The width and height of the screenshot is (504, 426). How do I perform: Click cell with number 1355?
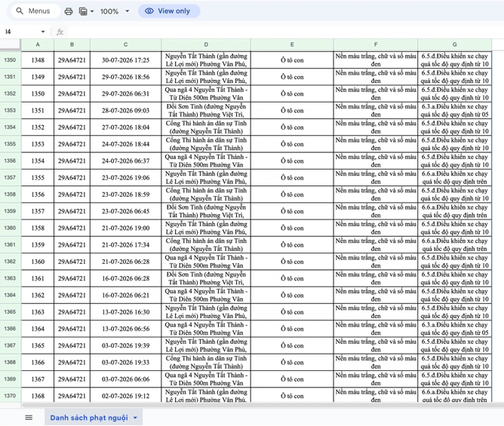click(38, 178)
